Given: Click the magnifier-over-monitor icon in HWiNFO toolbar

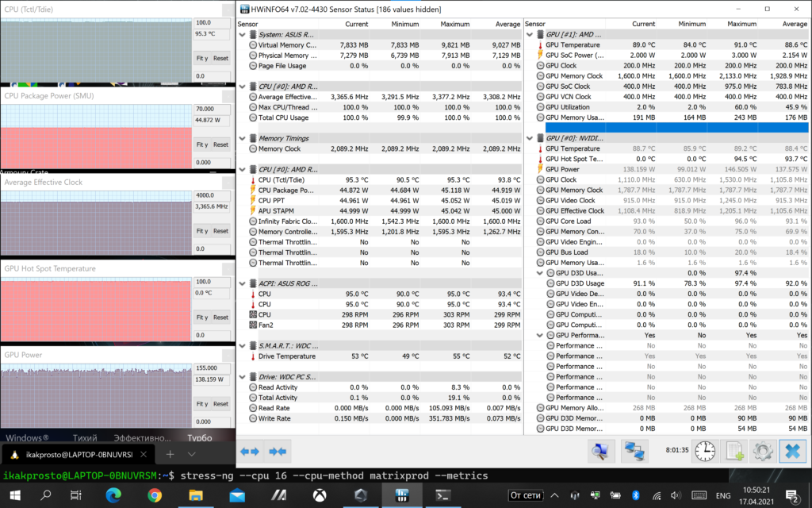Looking at the screenshot, I should (601, 452).
